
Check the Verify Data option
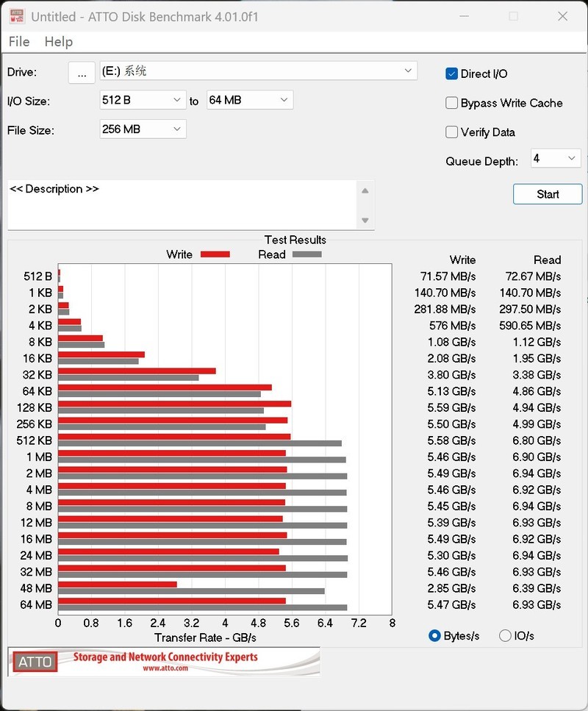click(451, 132)
